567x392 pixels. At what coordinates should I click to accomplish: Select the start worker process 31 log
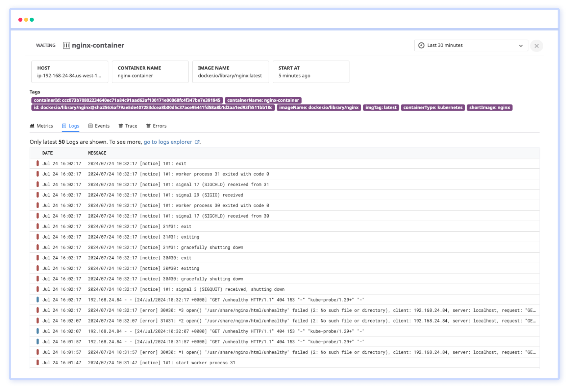161,363
